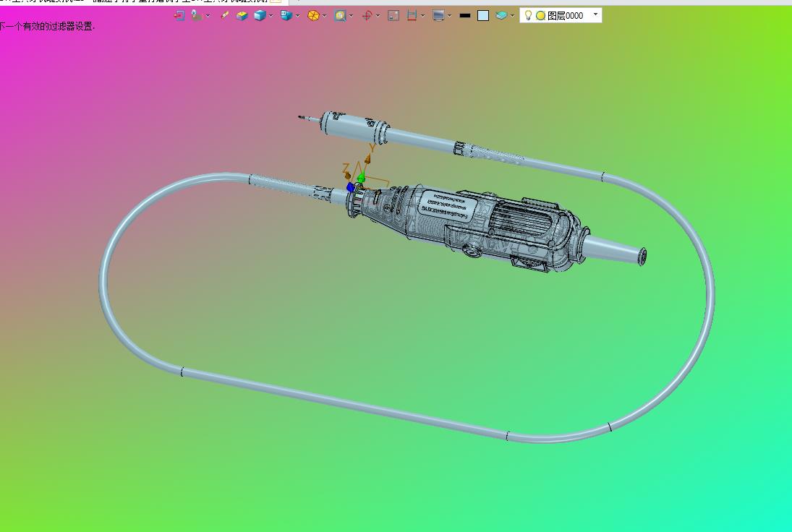Expand the monitor display dropdown arrow
The height and width of the screenshot is (532, 792).
pyautogui.click(x=450, y=16)
